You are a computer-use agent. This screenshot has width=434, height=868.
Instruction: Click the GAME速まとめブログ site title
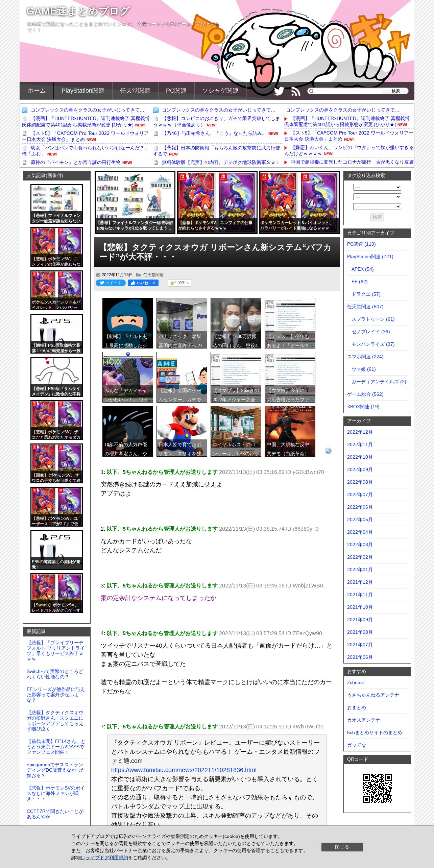tap(78, 11)
